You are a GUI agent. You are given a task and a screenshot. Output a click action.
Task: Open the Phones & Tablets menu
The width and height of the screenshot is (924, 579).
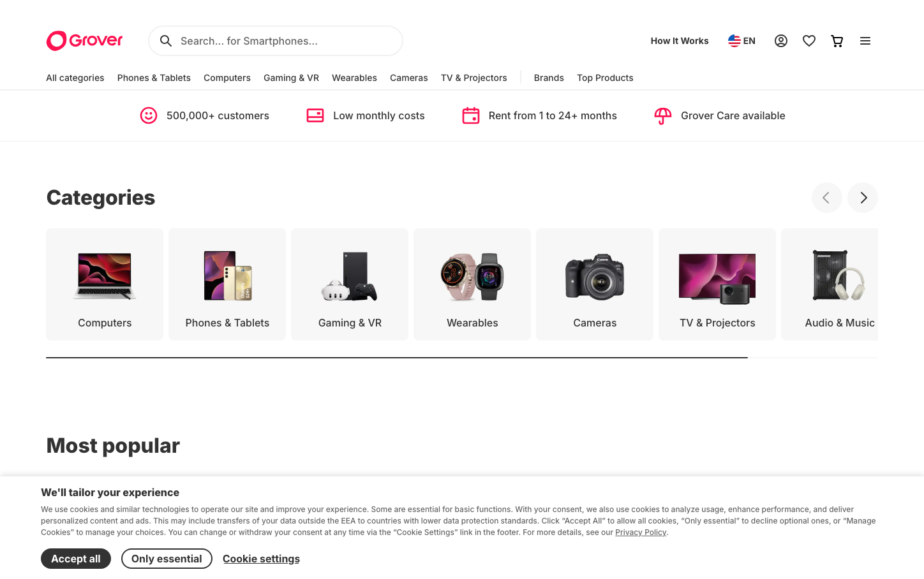tap(154, 78)
